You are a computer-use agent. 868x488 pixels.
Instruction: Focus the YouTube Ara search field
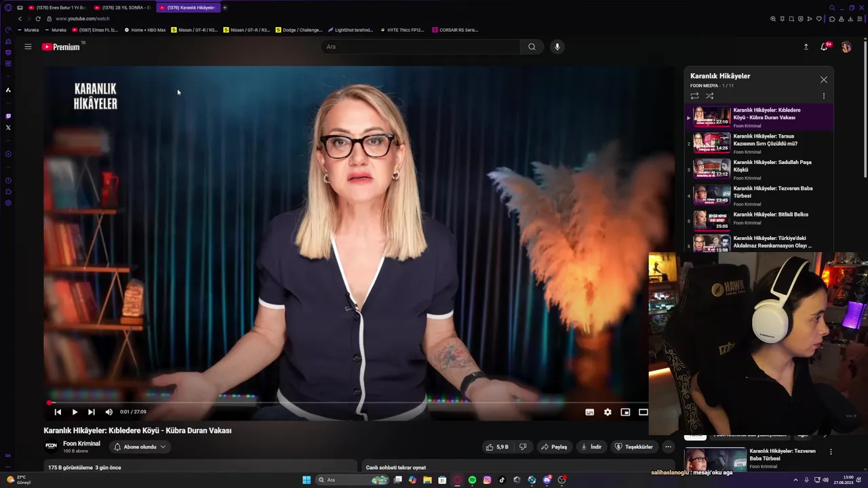coord(420,47)
